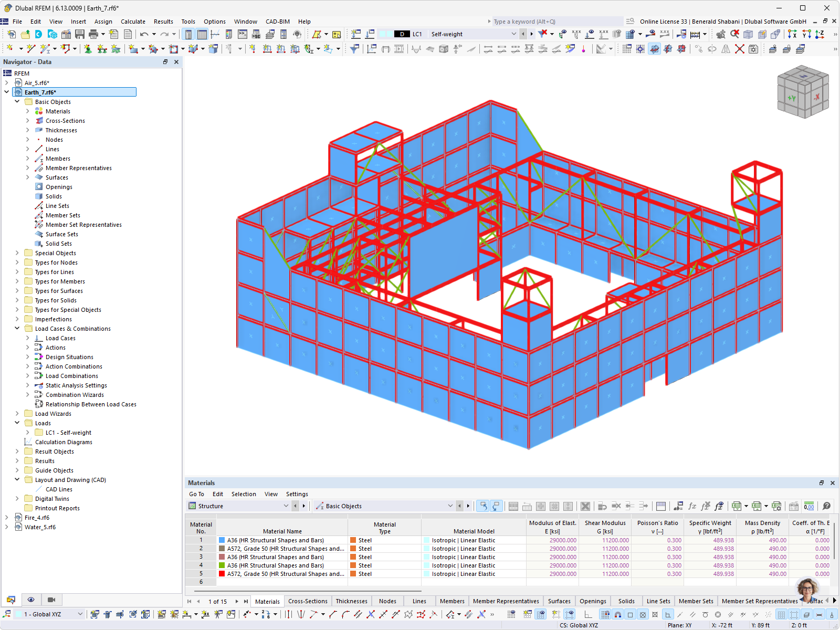This screenshot has width=840, height=630.
Task: Open the Calculate menu
Action: tap(133, 22)
